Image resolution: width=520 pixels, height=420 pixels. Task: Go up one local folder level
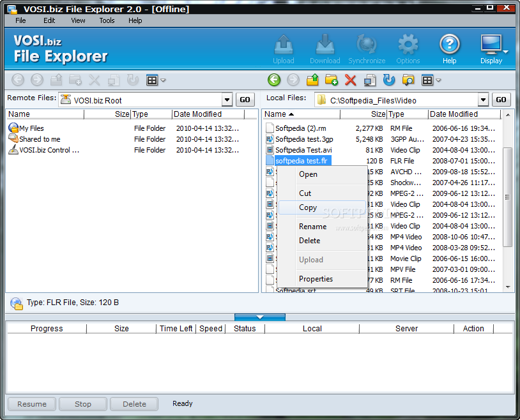(x=312, y=80)
